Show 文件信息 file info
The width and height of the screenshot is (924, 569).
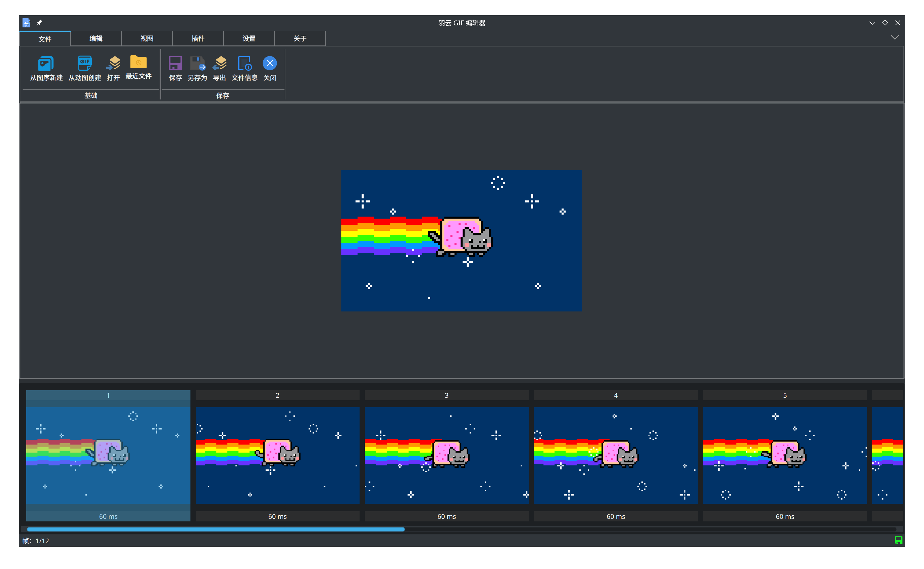click(x=244, y=63)
